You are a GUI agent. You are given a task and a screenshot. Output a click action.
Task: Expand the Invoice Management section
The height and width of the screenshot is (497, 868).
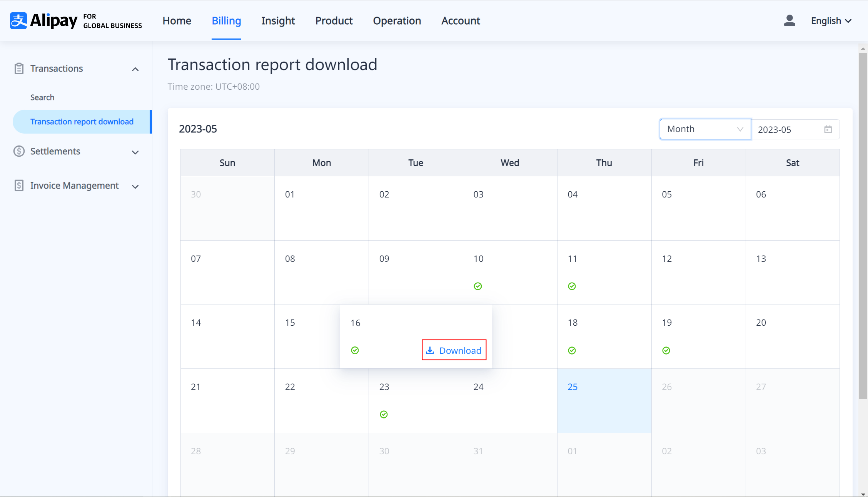135,186
